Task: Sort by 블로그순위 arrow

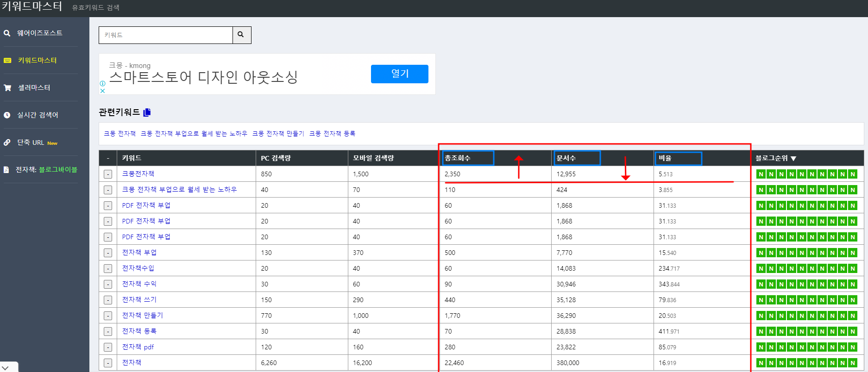Action: pyautogui.click(x=793, y=159)
